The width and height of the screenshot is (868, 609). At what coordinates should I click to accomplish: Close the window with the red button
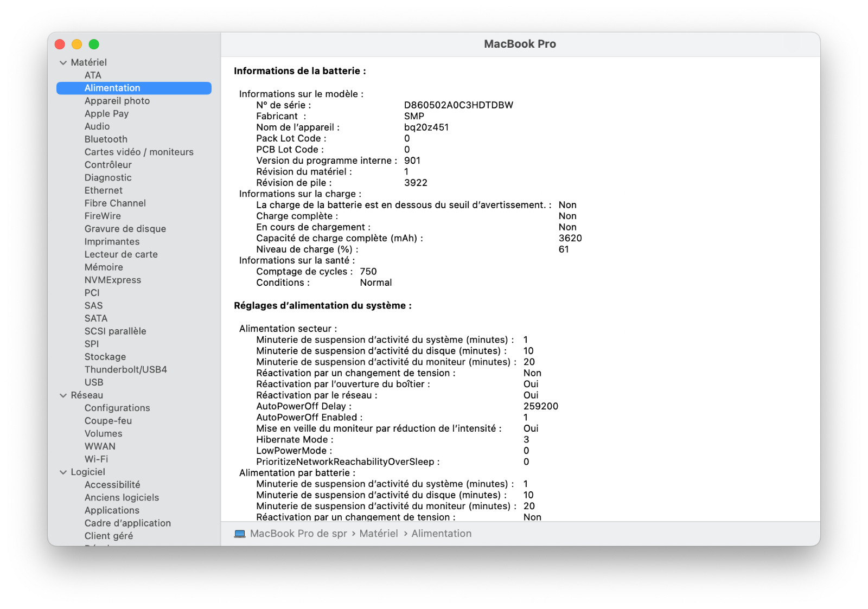tap(60, 44)
